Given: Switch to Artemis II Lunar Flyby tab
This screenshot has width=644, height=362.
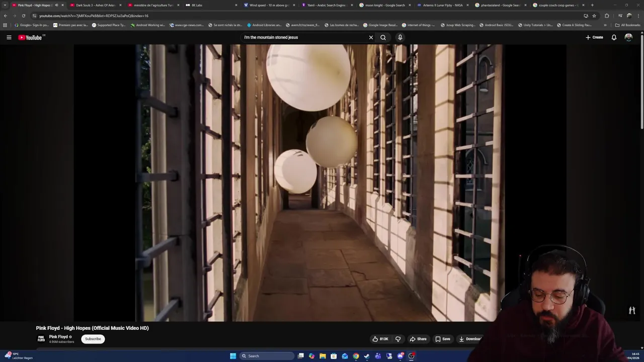Looking at the screenshot, I should click(442, 5).
